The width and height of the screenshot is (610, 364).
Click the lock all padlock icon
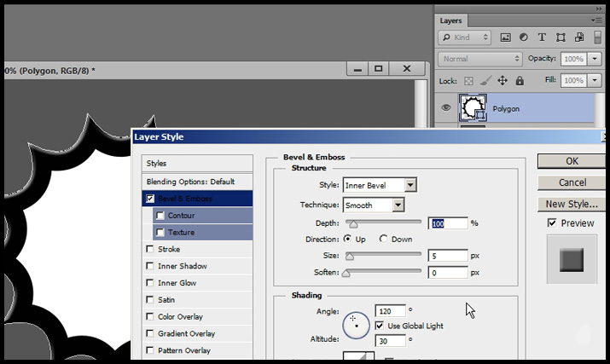click(519, 80)
